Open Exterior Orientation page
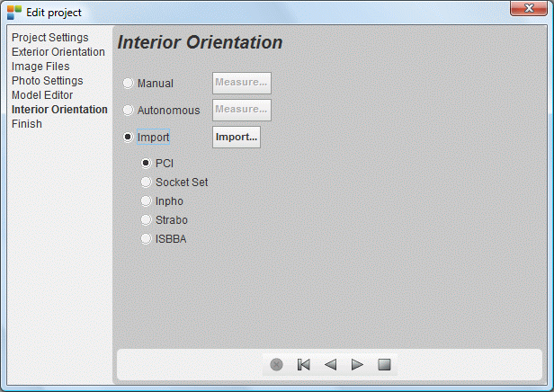The width and height of the screenshot is (554, 392). (58, 52)
